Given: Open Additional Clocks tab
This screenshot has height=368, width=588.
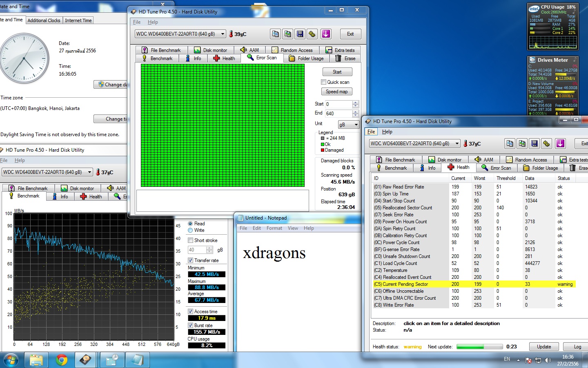Looking at the screenshot, I should coord(44,20).
